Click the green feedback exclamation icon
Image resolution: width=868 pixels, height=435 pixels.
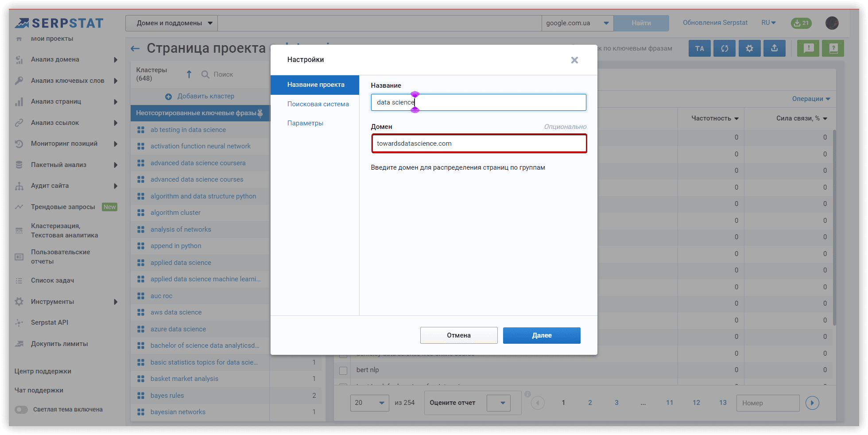(x=808, y=48)
